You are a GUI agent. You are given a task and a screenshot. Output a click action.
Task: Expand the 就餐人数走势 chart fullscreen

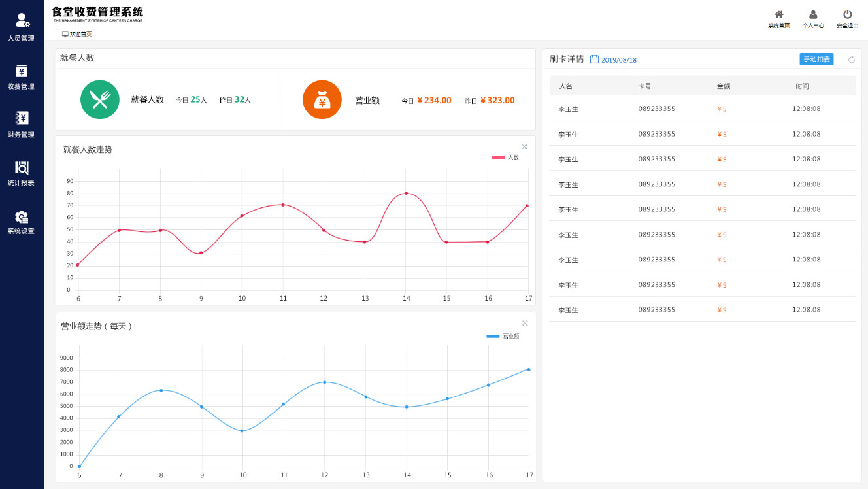click(524, 146)
